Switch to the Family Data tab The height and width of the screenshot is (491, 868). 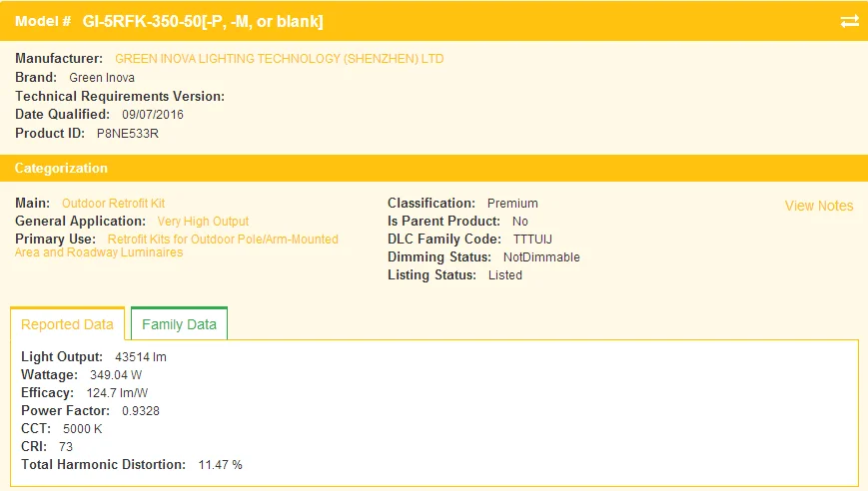(x=179, y=324)
